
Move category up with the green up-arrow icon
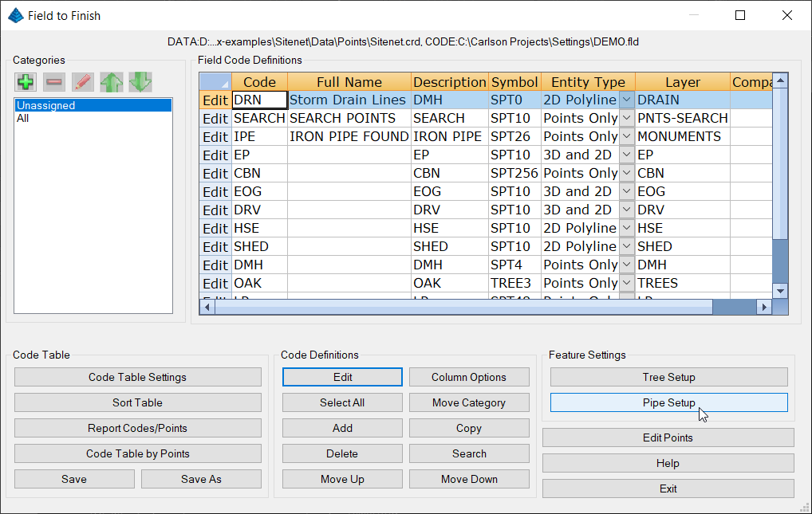coord(111,81)
